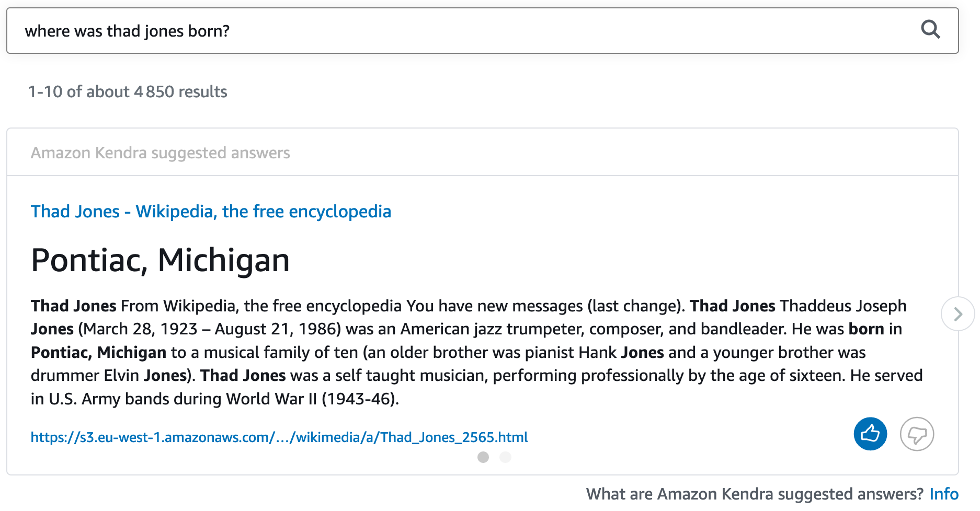The height and width of the screenshot is (511, 980).
Task: Click the 'What are Amazon Kendra suggested answers?' text
Action: [755, 494]
